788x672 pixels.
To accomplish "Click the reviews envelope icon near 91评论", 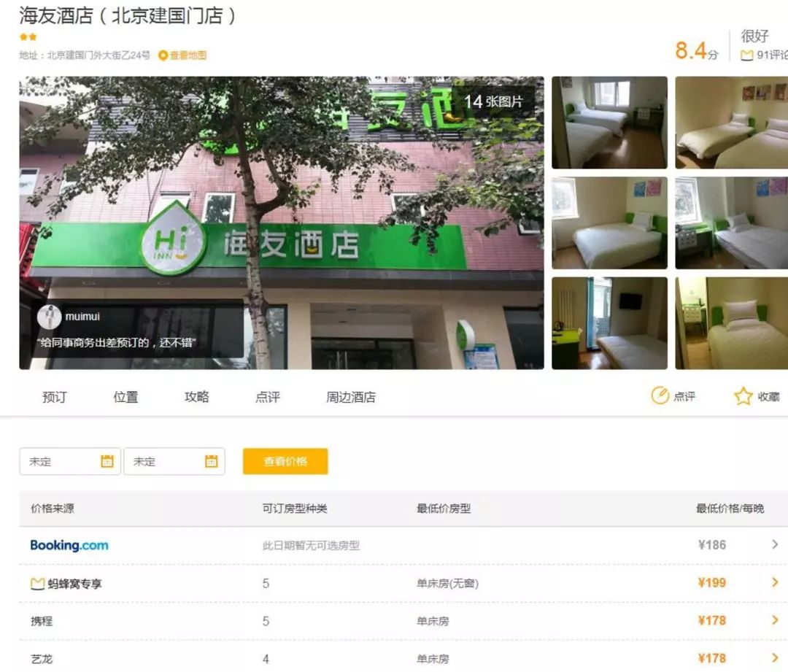I will 747,55.
